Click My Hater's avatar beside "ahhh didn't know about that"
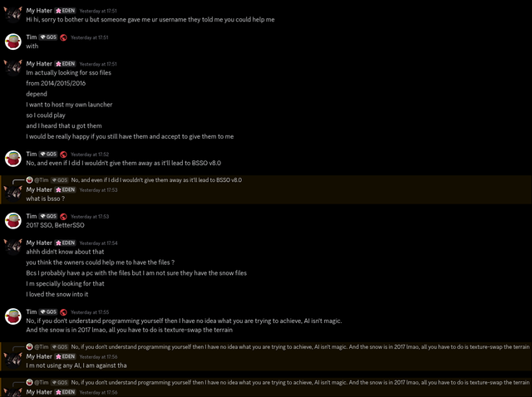The image size is (532, 397). coord(13,248)
